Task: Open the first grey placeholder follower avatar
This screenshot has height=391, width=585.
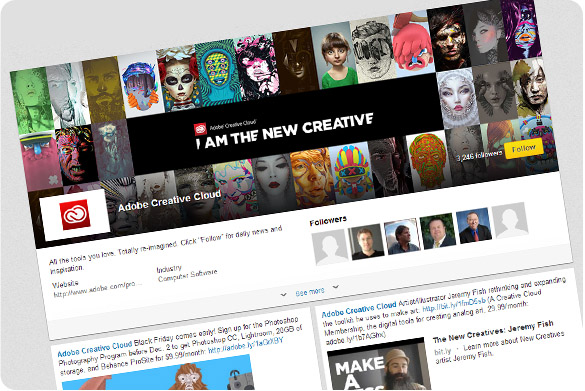Action: click(x=331, y=247)
